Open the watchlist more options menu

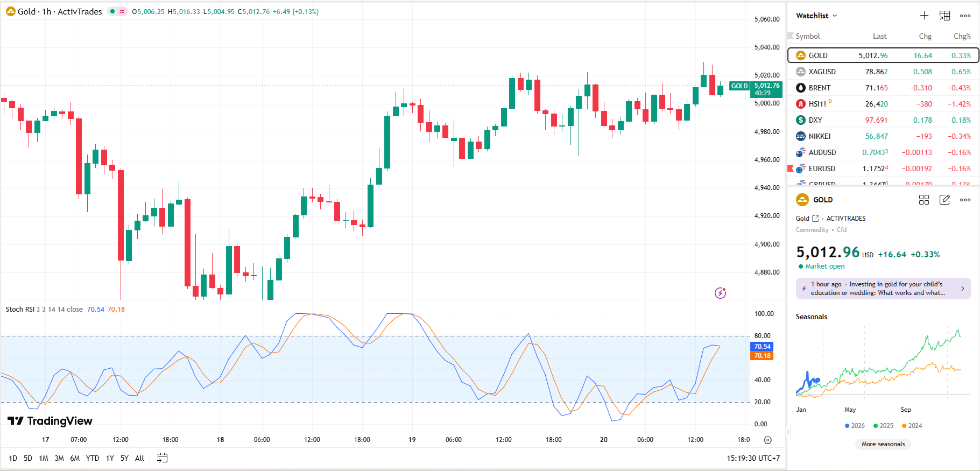tap(965, 16)
